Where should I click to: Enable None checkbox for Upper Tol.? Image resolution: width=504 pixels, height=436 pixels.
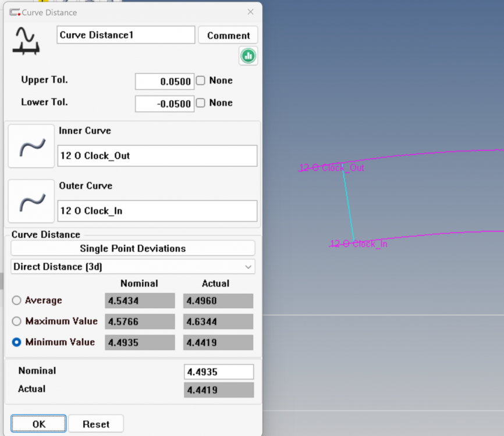[201, 81]
